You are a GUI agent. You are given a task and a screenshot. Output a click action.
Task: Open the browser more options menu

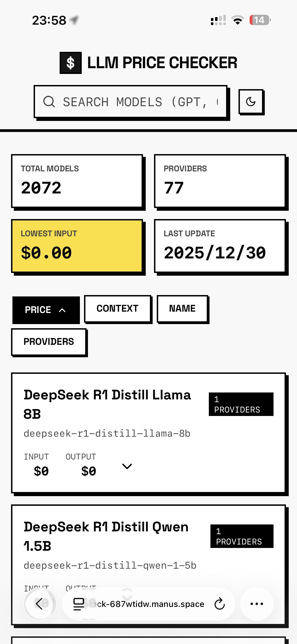tap(257, 604)
